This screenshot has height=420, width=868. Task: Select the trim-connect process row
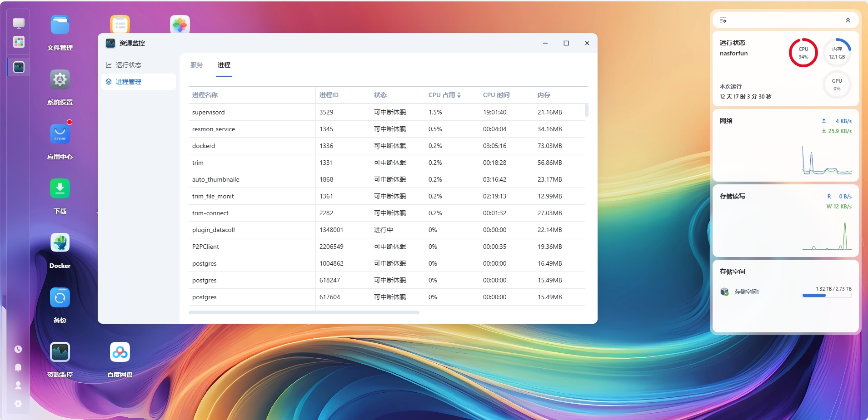click(387, 213)
